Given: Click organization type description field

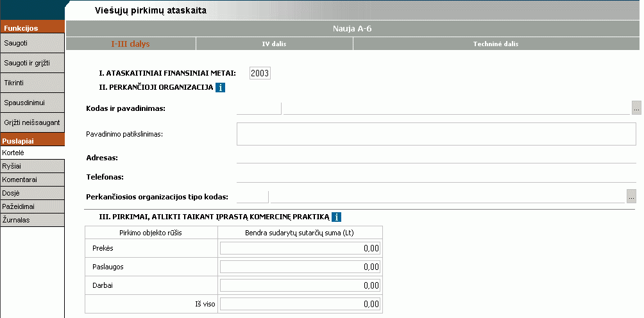Looking at the screenshot, I should 447,197.
